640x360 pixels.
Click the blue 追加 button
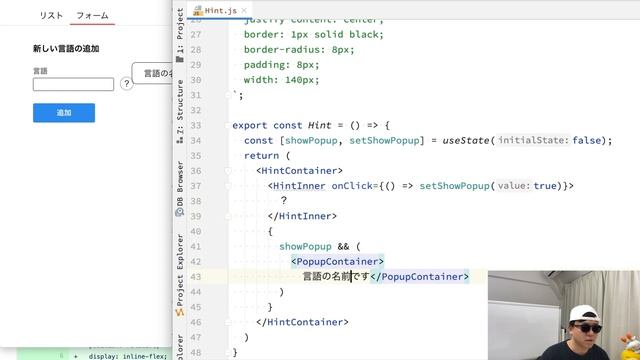coord(64,113)
